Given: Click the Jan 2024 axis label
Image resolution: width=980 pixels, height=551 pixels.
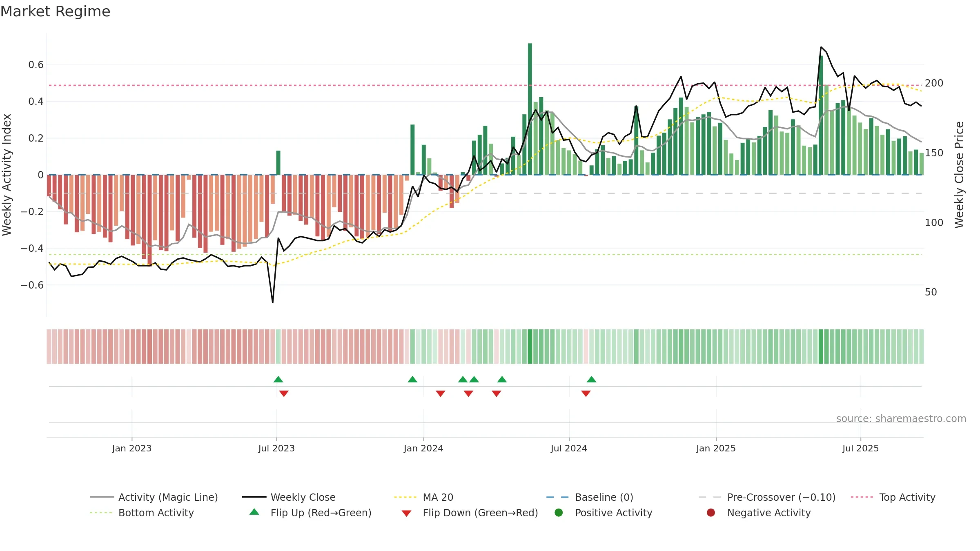Looking at the screenshot, I should pos(423,448).
